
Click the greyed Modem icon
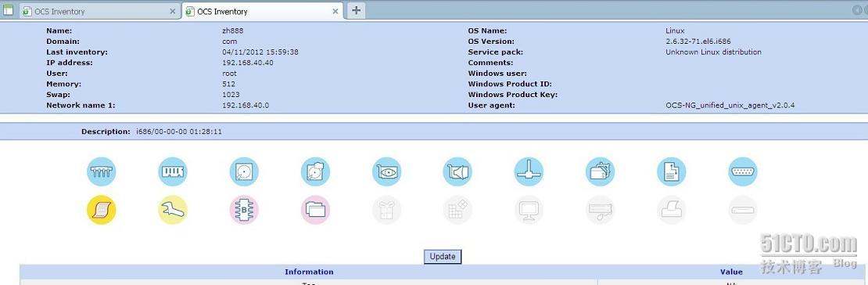743,210
